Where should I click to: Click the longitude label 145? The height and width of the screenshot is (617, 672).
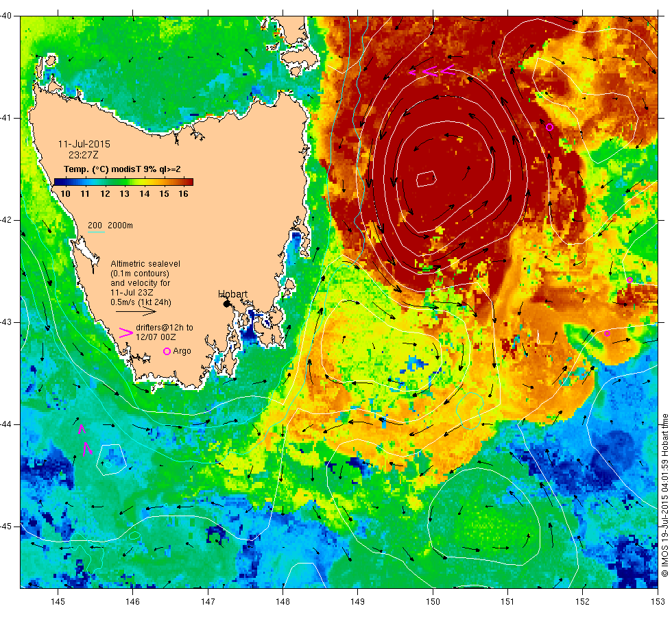click(58, 602)
